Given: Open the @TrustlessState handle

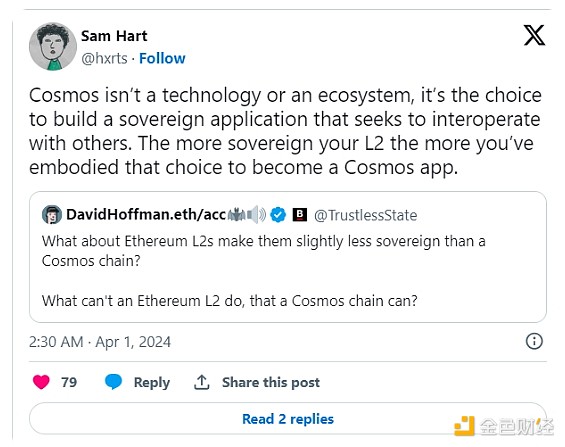Looking at the screenshot, I should click(x=365, y=215).
